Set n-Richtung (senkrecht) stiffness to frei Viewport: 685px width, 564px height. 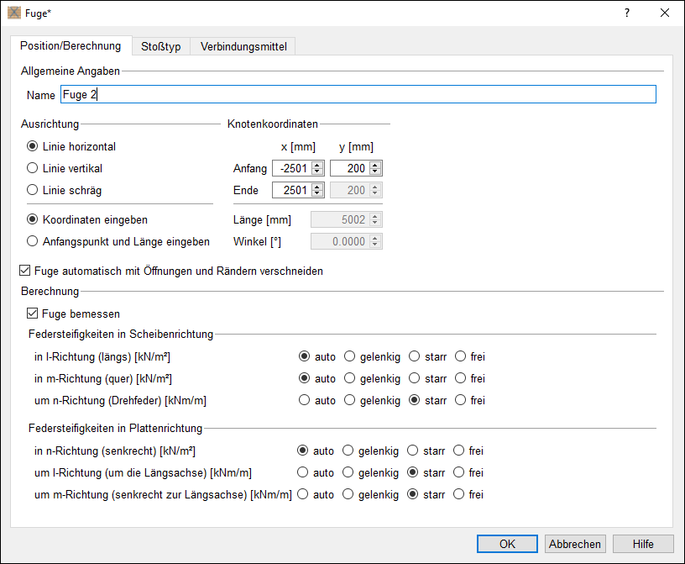point(459,451)
